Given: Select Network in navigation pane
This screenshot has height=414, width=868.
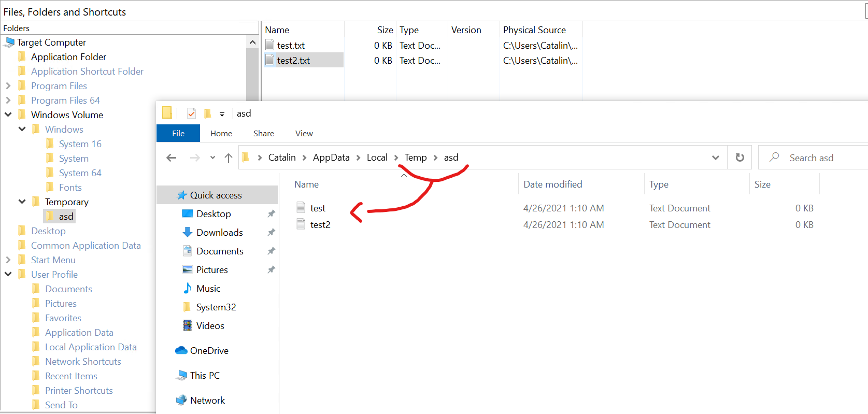Looking at the screenshot, I should pos(207,401).
